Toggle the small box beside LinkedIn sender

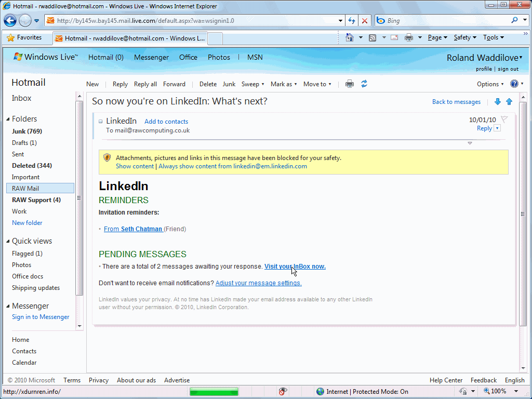tap(101, 122)
